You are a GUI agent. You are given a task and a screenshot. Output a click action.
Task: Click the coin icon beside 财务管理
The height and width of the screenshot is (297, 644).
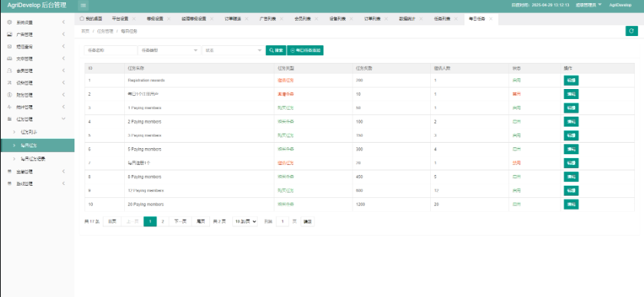pos(9,95)
